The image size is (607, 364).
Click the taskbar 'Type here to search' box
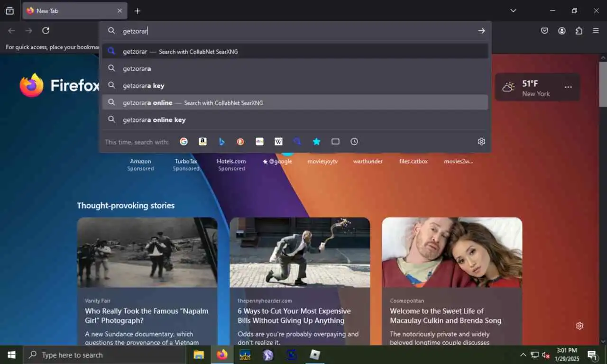(104, 355)
